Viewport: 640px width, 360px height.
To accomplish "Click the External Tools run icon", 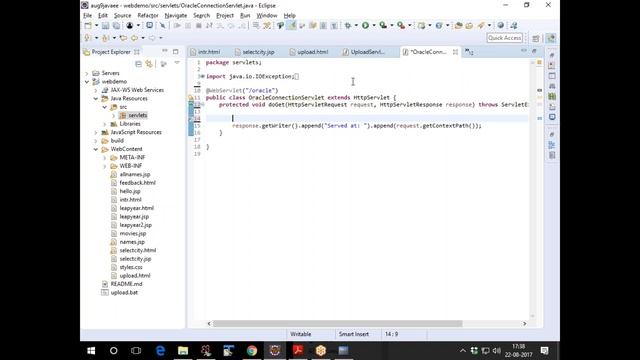I will (x=401, y=25).
